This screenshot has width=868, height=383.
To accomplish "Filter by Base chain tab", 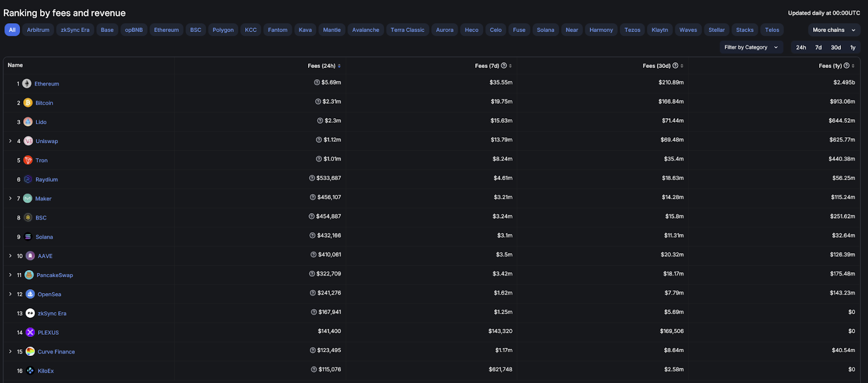I will (x=107, y=30).
